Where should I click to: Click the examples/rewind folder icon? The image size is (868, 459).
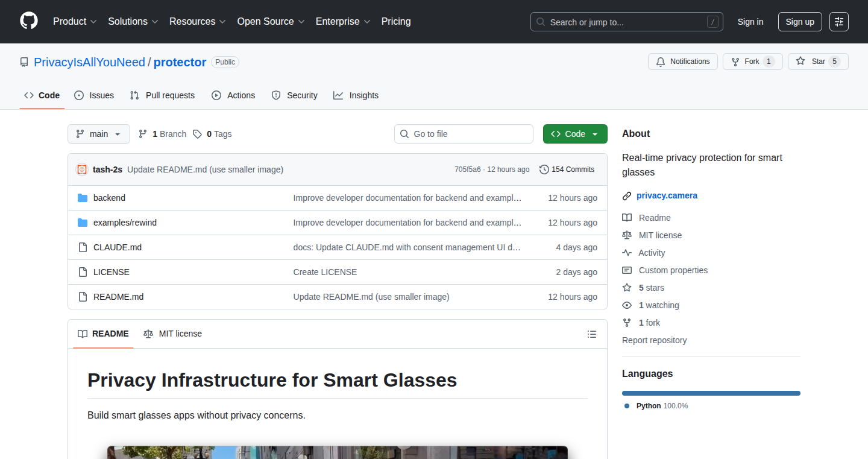[83, 223]
